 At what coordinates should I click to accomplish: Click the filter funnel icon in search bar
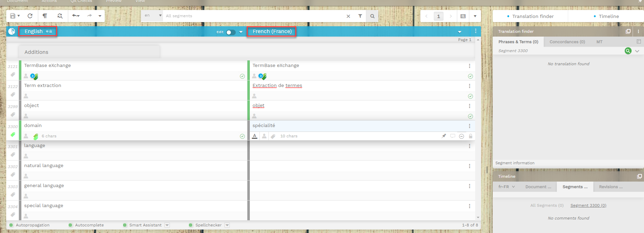360,16
